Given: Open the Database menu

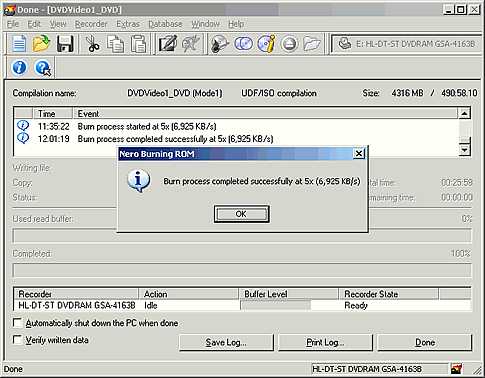Looking at the screenshot, I should click(165, 24).
